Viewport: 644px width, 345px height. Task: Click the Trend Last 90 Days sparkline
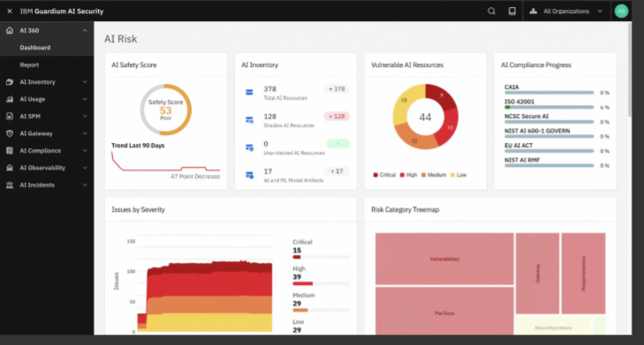[x=165, y=161]
